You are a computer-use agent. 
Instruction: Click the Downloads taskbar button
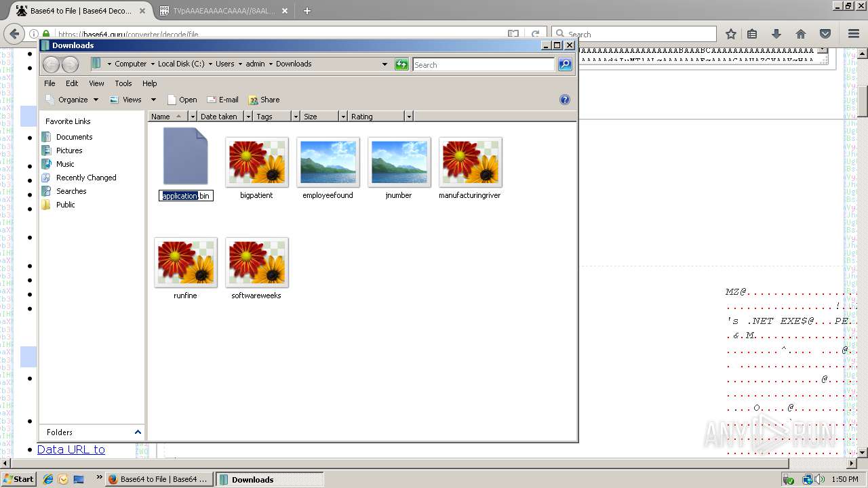click(270, 479)
